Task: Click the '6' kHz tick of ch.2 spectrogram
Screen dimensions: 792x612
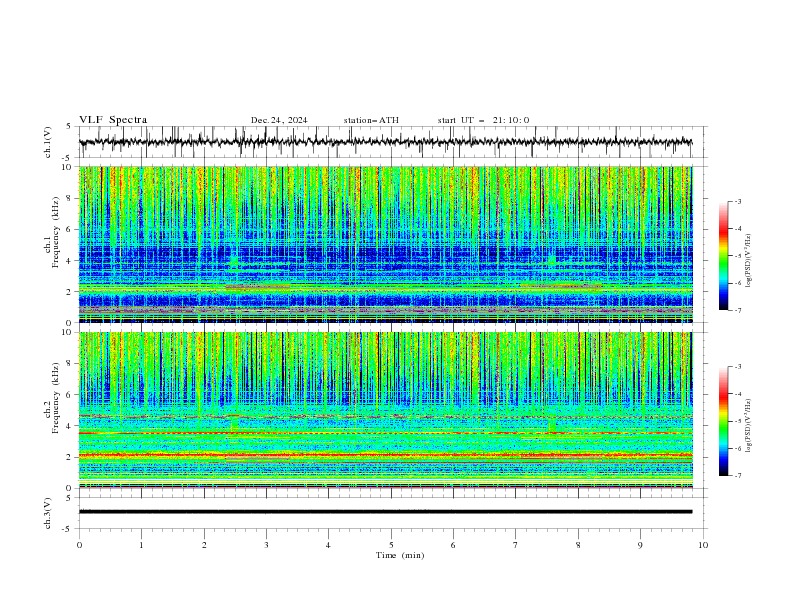Action: [x=70, y=395]
